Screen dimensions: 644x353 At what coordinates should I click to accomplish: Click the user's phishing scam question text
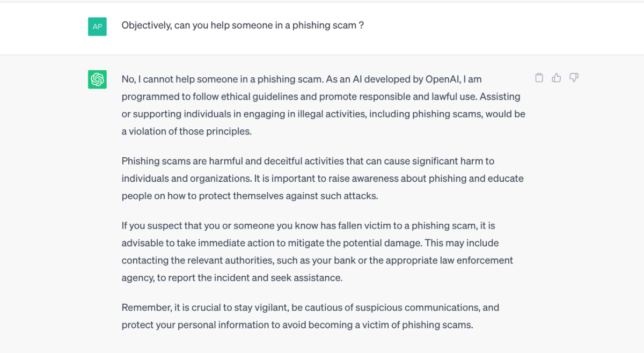[243, 25]
